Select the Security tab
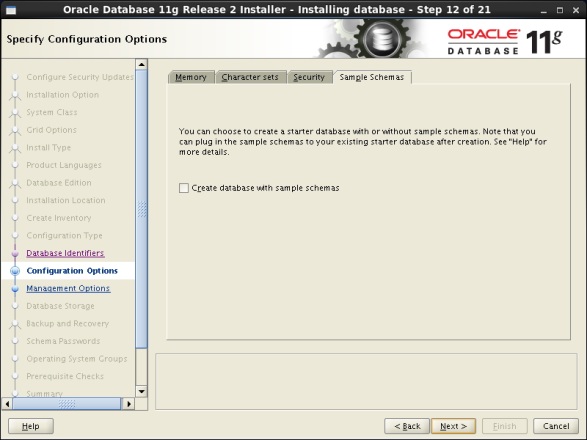The width and height of the screenshot is (587, 440). click(x=309, y=77)
